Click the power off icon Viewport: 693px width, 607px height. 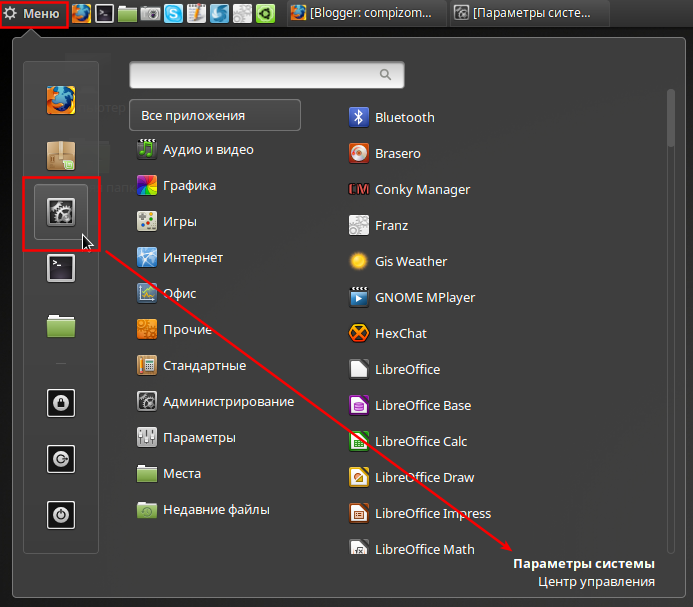point(61,515)
